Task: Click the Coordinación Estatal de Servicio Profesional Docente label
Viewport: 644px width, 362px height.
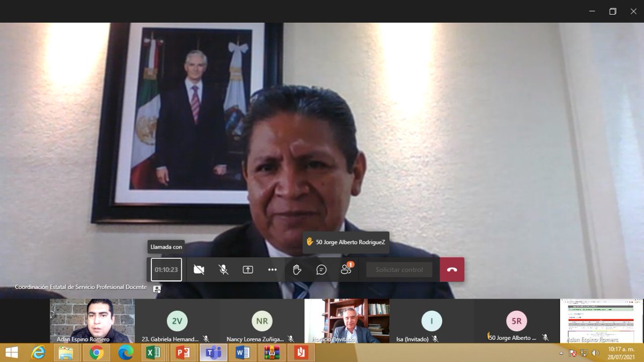Action: click(x=80, y=287)
